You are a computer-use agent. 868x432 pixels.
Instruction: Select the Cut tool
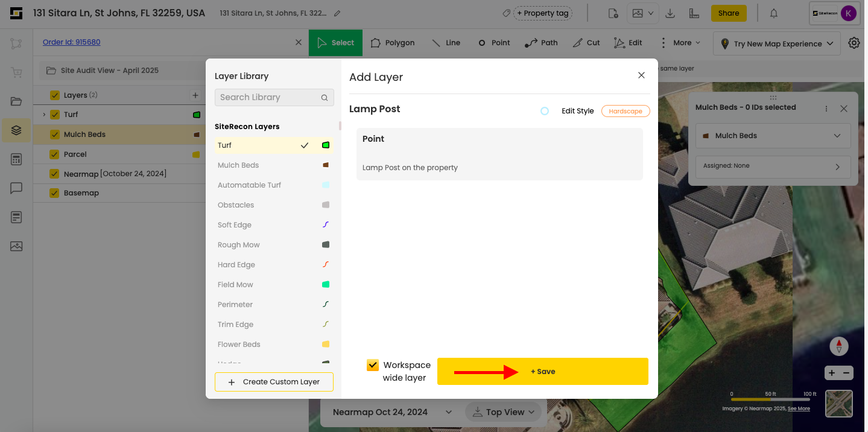586,43
